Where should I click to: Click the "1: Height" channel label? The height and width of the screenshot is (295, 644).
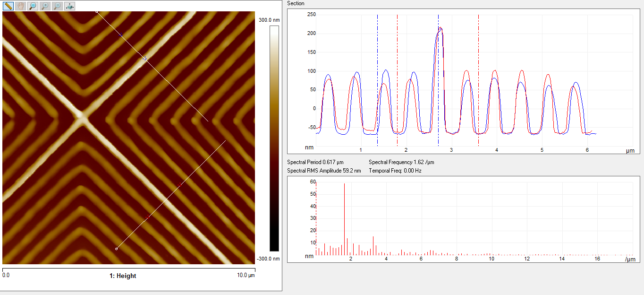tap(123, 276)
